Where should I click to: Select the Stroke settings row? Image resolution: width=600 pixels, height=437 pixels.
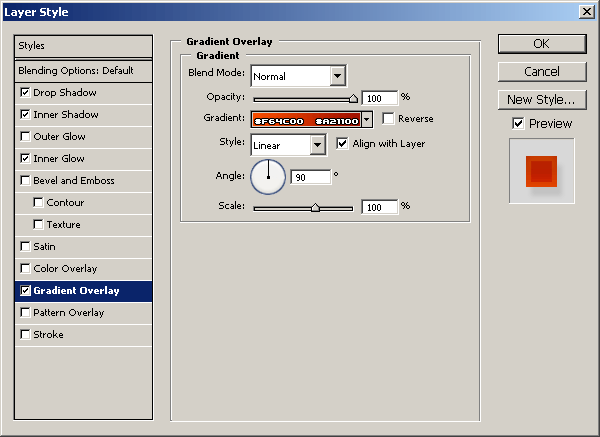[x=83, y=335]
